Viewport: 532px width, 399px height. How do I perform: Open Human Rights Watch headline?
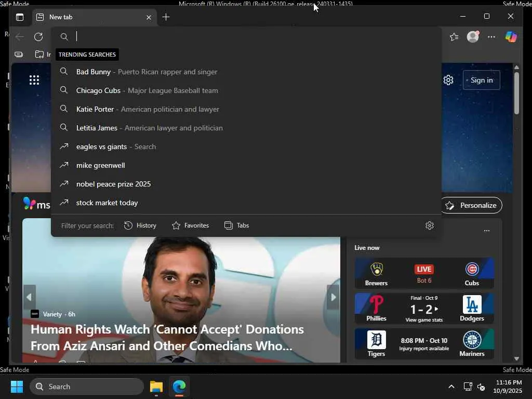(167, 338)
